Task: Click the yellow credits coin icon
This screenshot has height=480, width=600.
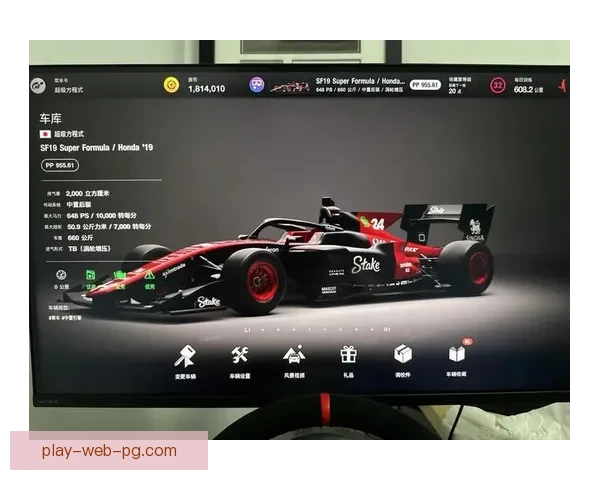Action: tap(171, 85)
